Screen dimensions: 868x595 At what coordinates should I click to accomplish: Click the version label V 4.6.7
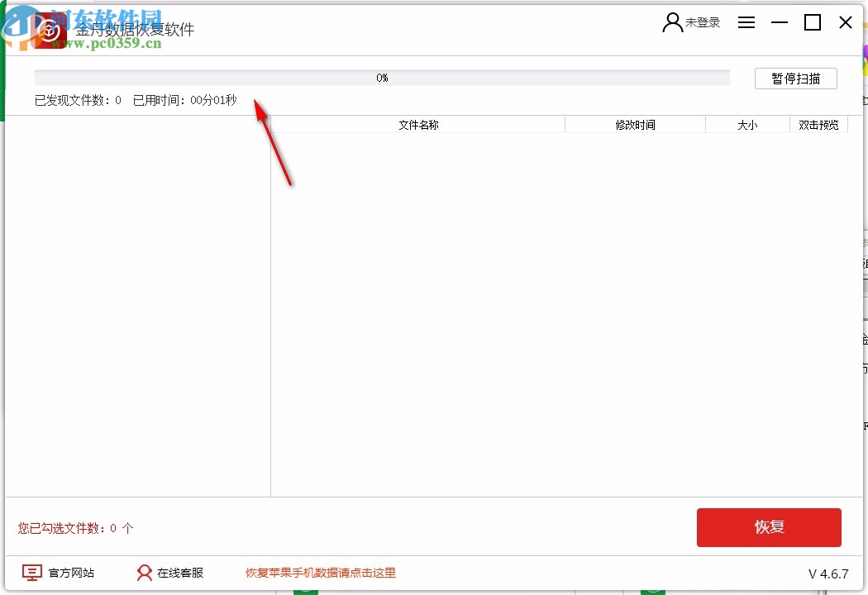click(830, 573)
